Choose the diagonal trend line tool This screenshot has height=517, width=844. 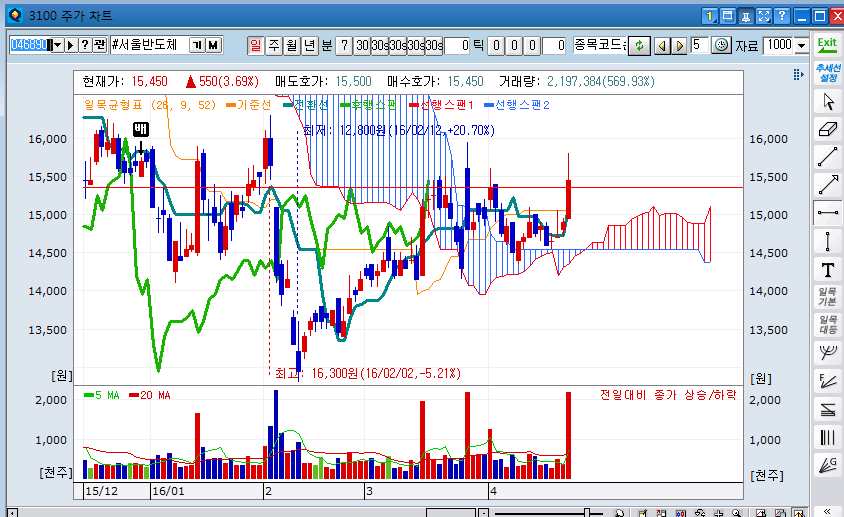tap(827, 156)
